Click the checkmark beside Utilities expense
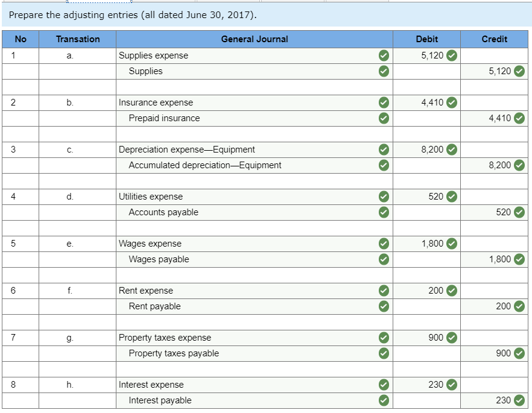This screenshot has width=532, height=413. [x=383, y=196]
